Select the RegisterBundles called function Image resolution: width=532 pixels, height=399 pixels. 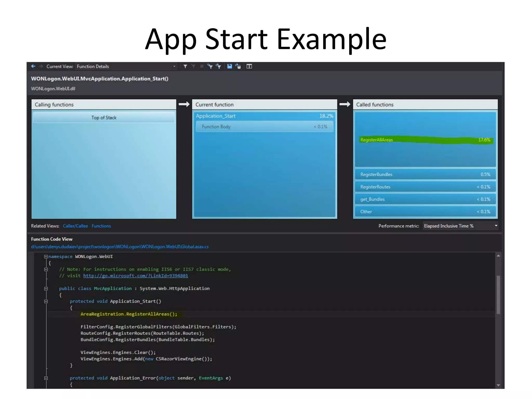[x=425, y=174]
